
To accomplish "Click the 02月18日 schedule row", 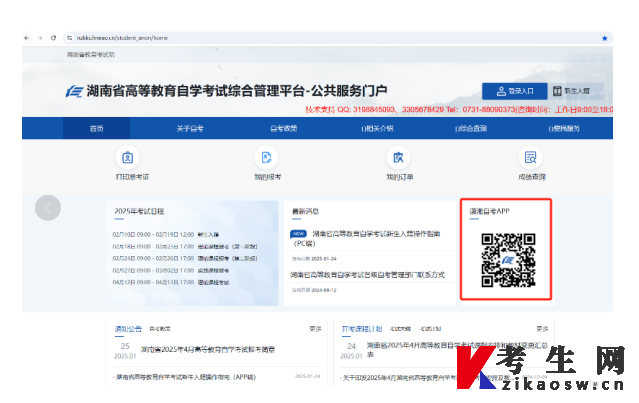I will (185, 247).
